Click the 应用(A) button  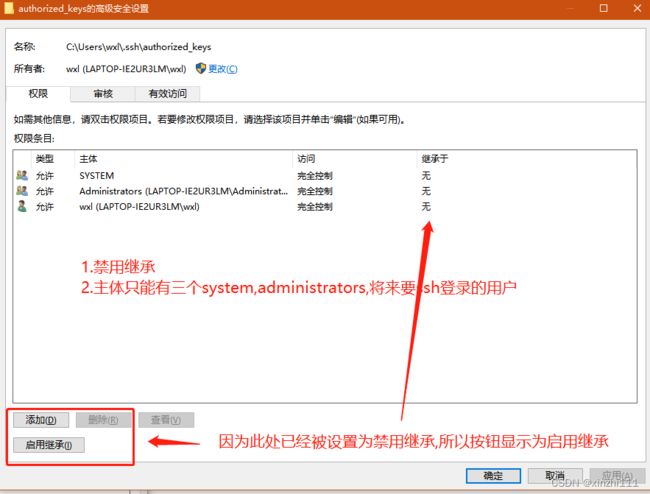pos(617,476)
